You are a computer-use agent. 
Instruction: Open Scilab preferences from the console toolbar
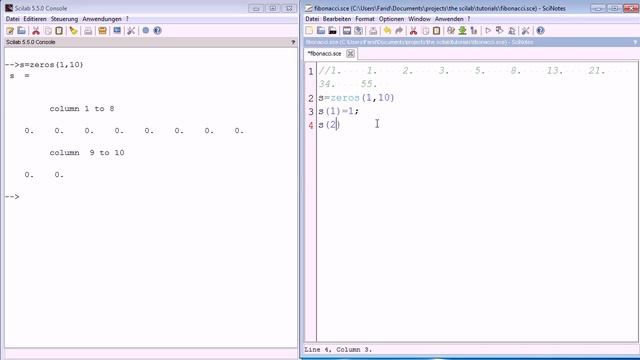131,31
